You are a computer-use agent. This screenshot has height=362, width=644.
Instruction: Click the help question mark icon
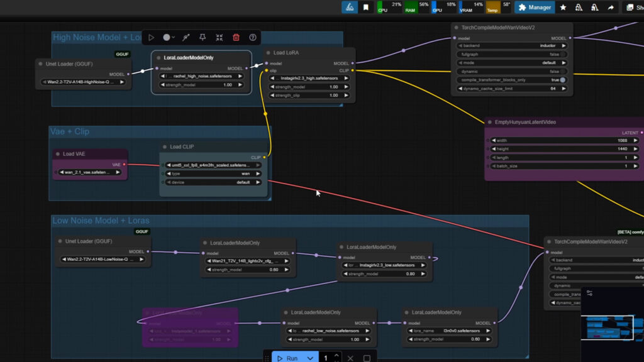[x=253, y=38]
